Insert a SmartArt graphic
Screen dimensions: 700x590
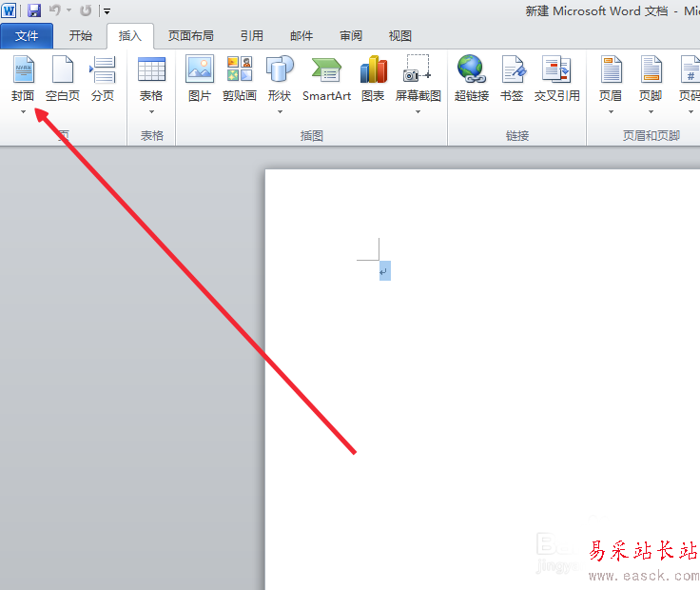(327, 80)
